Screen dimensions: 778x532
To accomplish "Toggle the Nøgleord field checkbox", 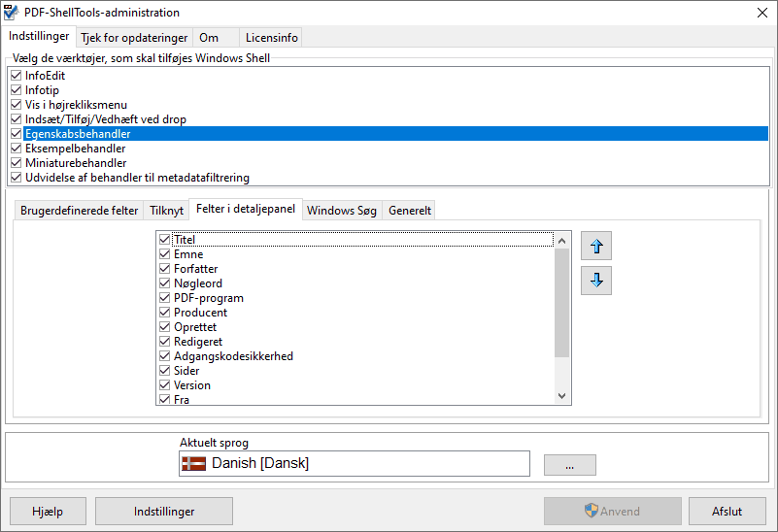I will 165,283.
